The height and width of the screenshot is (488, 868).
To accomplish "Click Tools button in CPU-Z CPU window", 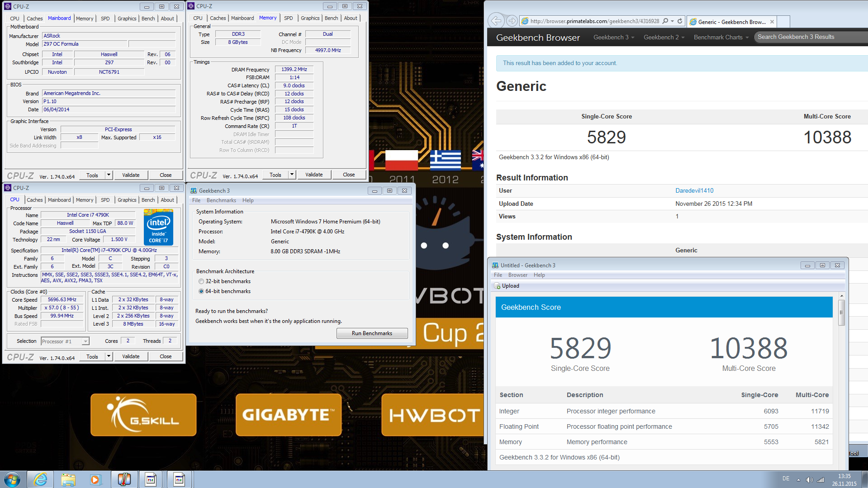I will coord(92,356).
